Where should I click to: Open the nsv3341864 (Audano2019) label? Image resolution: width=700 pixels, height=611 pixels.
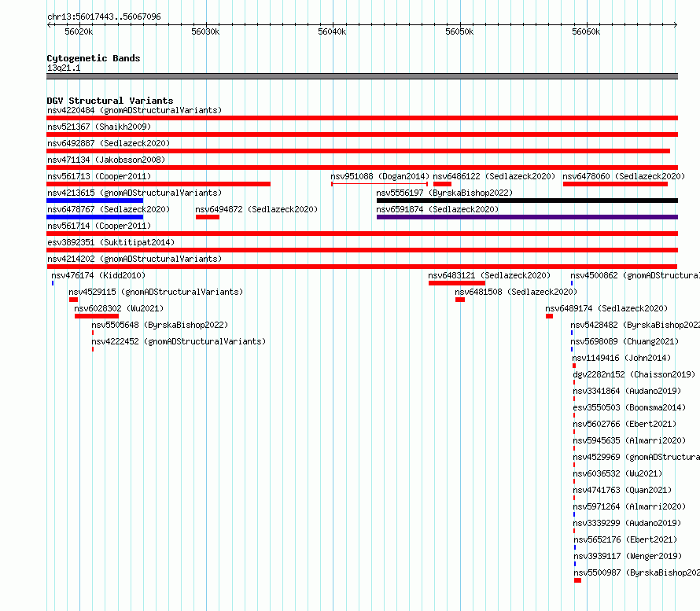pyautogui.click(x=627, y=391)
